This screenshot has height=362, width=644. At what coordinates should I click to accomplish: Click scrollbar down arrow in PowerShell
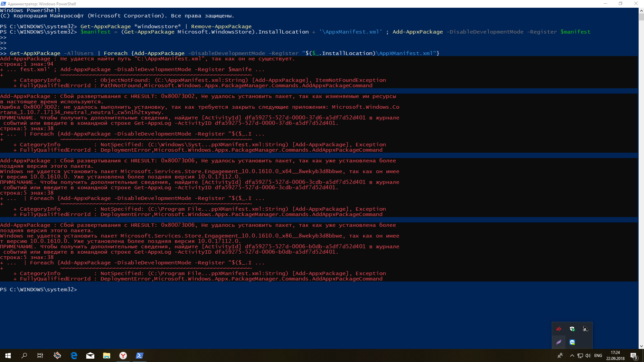(x=641, y=346)
